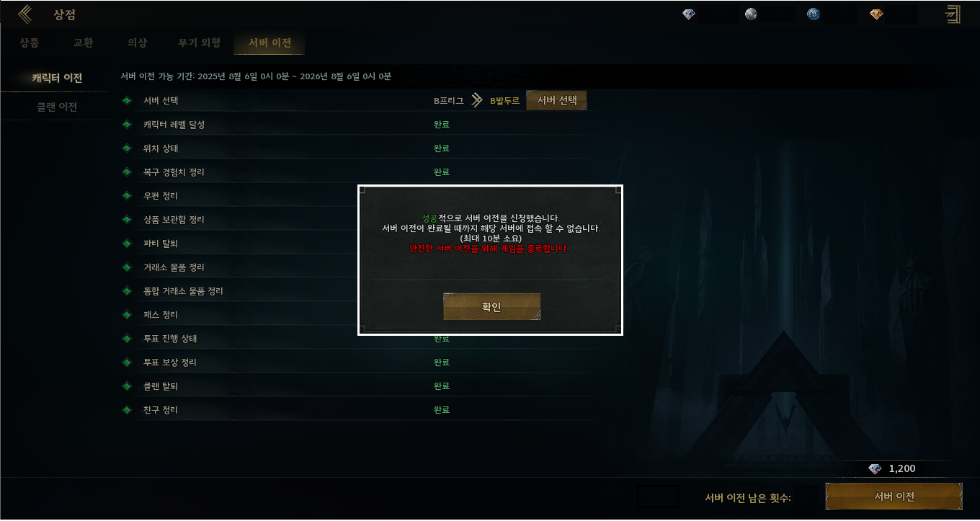Click the blue round token currency icon
Image resolution: width=980 pixels, height=521 pixels.
(x=814, y=14)
